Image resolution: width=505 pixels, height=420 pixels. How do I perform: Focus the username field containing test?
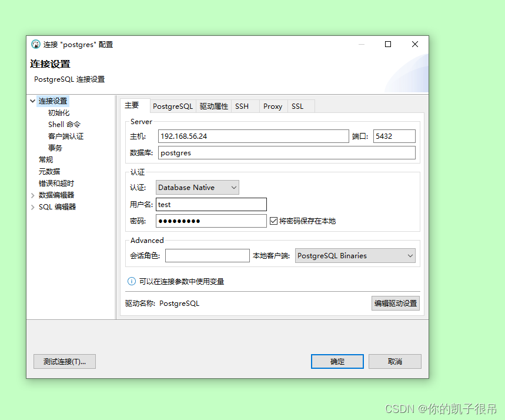(211, 204)
